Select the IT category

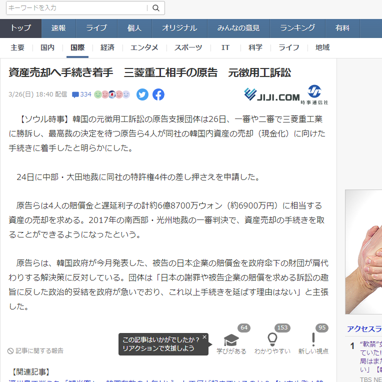click(225, 48)
